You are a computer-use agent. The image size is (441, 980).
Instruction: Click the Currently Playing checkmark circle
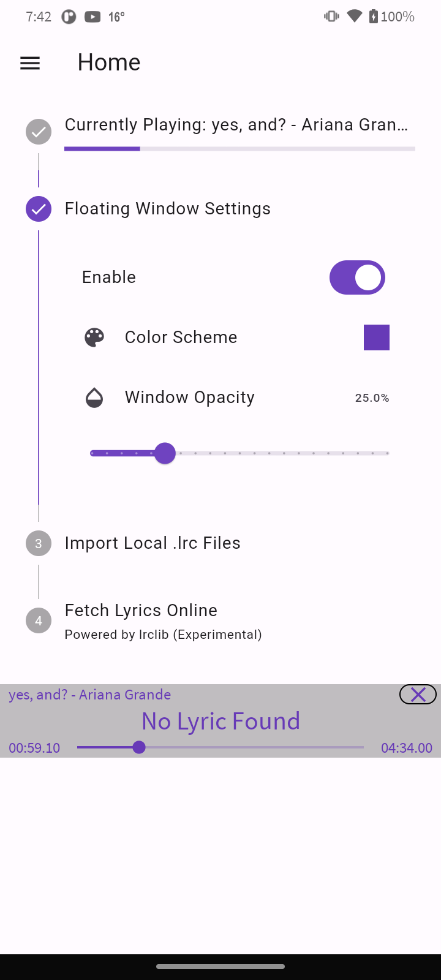pos(39,132)
